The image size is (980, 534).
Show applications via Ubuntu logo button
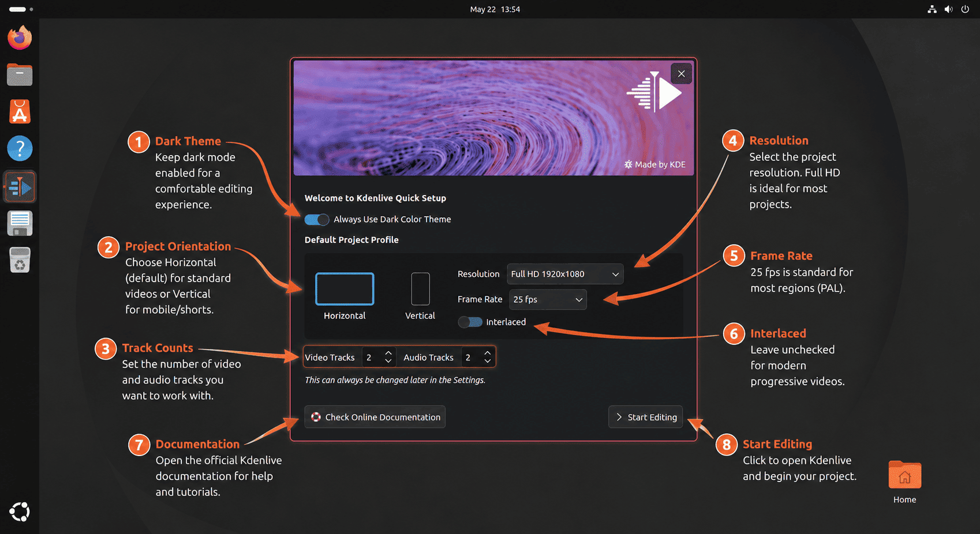pyautogui.click(x=20, y=512)
